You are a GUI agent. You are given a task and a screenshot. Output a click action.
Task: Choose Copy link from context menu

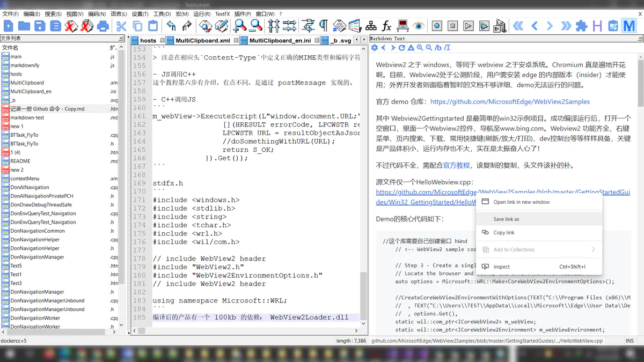(504, 233)
